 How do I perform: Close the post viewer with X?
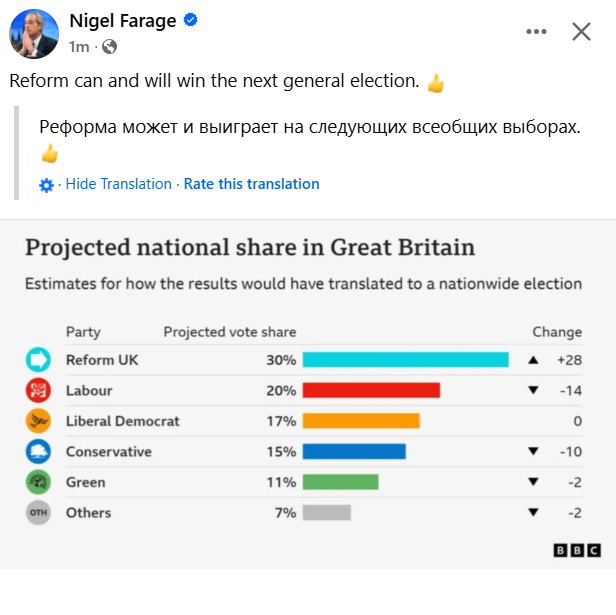tap(581, 31)
